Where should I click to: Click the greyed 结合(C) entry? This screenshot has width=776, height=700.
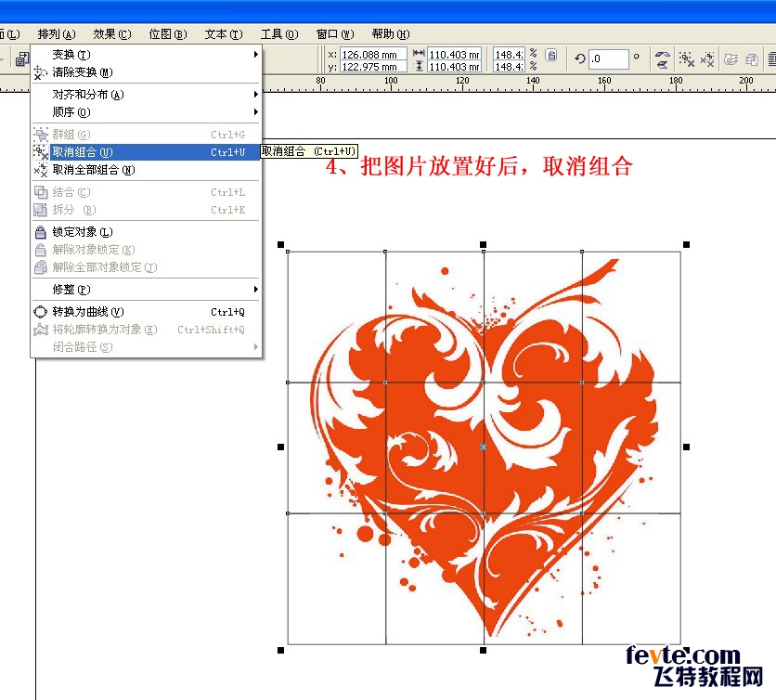point(146,192)
